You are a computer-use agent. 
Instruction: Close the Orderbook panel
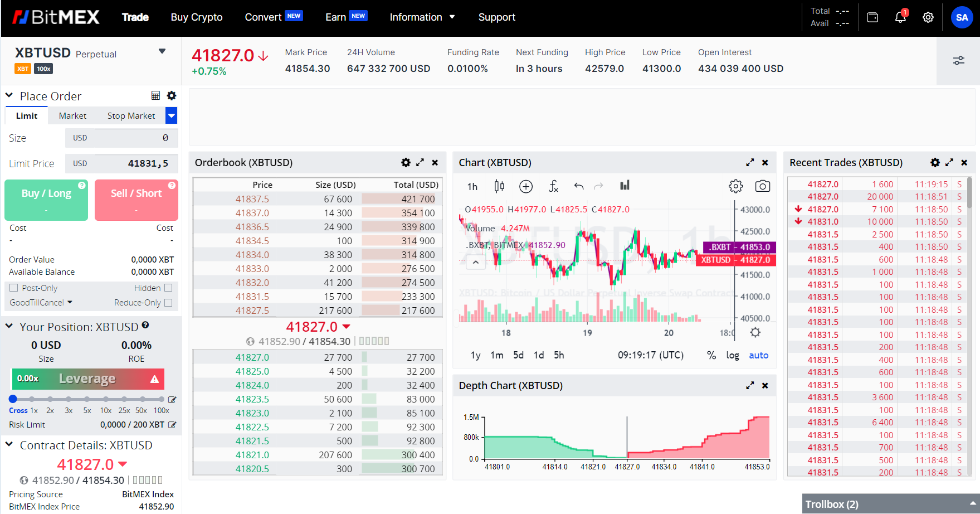[x=435, y=162]
